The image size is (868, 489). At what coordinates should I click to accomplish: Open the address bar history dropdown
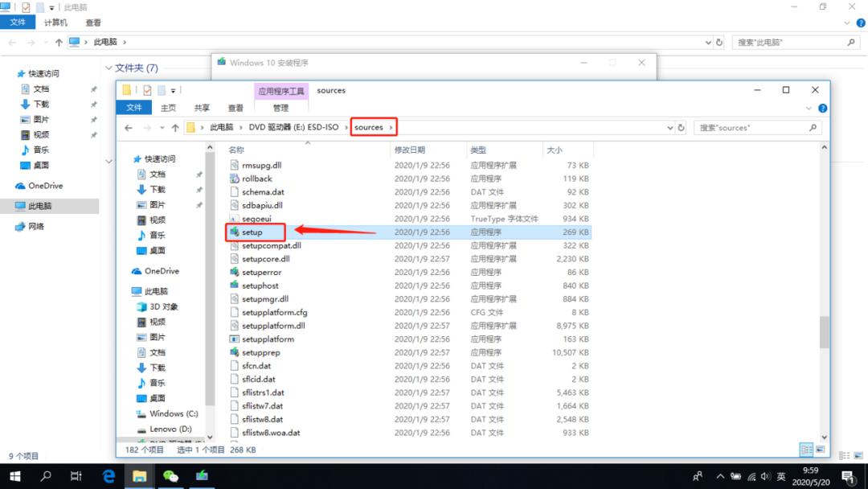669,126
